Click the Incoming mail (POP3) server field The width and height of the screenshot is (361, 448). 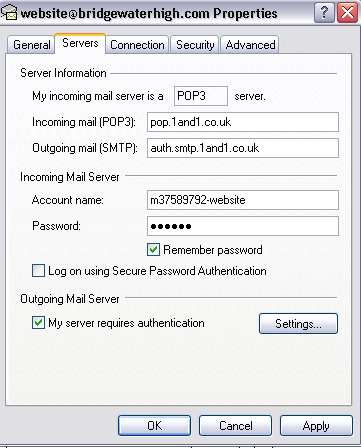tap(243, 122)
